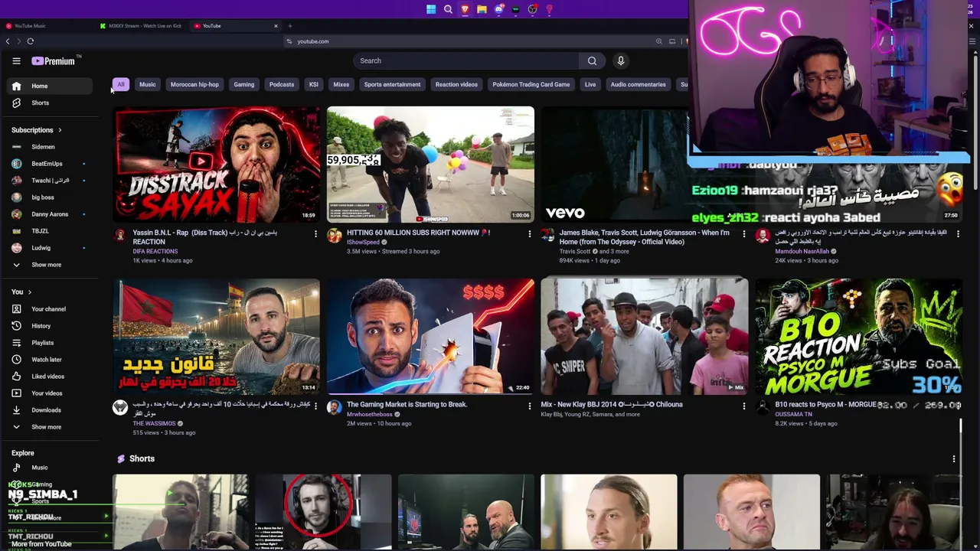Open options menu of the Shorts shelf
The height and width of the screenshot is (551, 980).
tap(954, 459)
